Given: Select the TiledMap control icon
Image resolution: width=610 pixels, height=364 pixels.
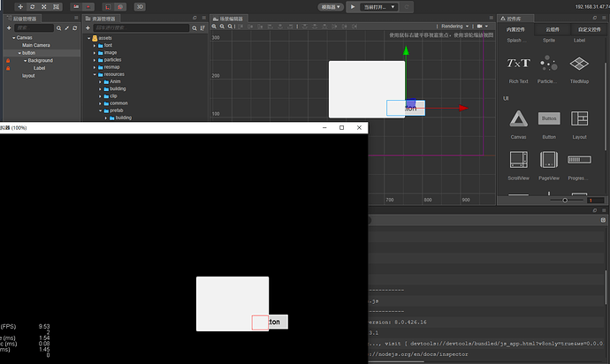Looking at the screenshot, I should coord(579,64).
